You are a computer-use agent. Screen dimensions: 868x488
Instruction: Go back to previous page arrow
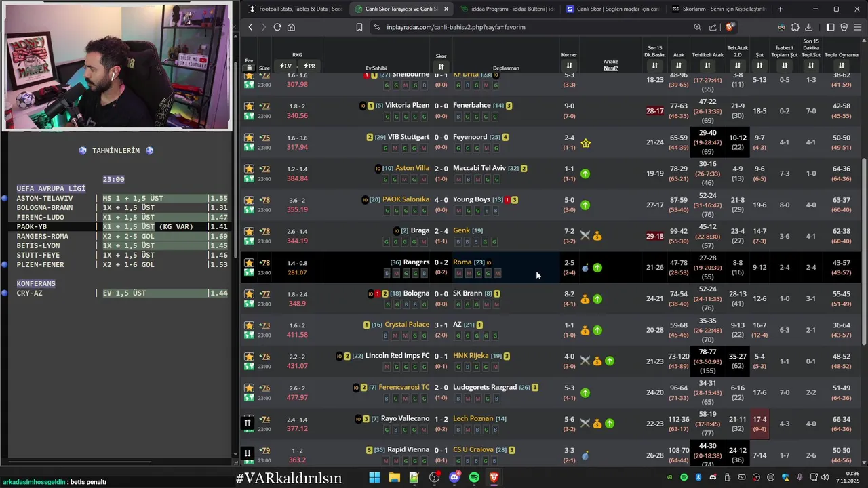(250, 27)
